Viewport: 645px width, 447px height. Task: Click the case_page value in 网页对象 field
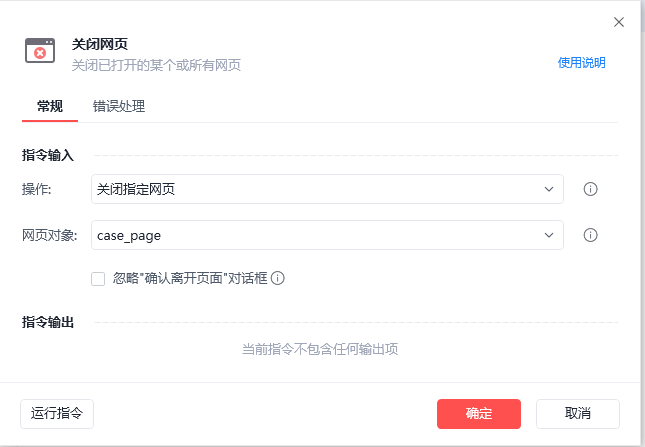coord(129,235)
